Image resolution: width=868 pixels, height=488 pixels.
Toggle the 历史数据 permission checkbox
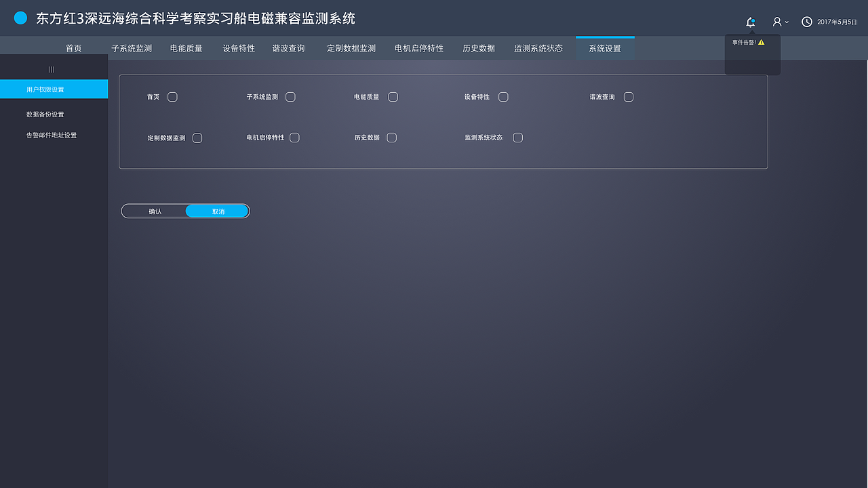392,138
